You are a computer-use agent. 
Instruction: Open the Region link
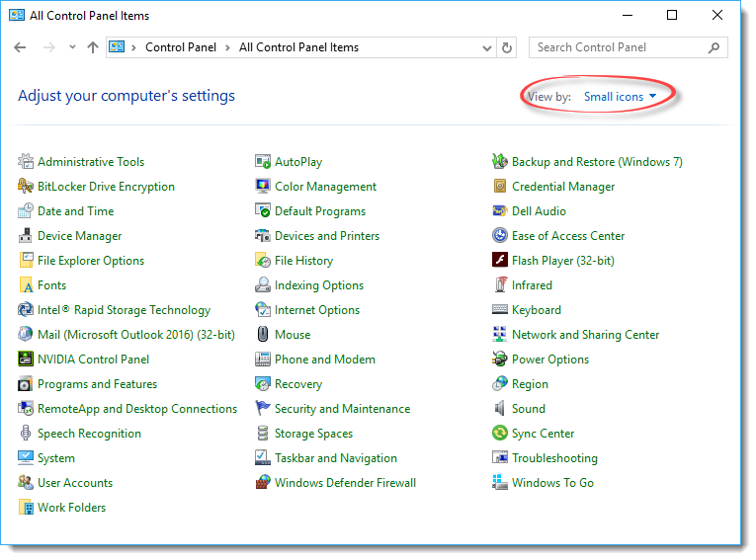(x=530, y=384)
